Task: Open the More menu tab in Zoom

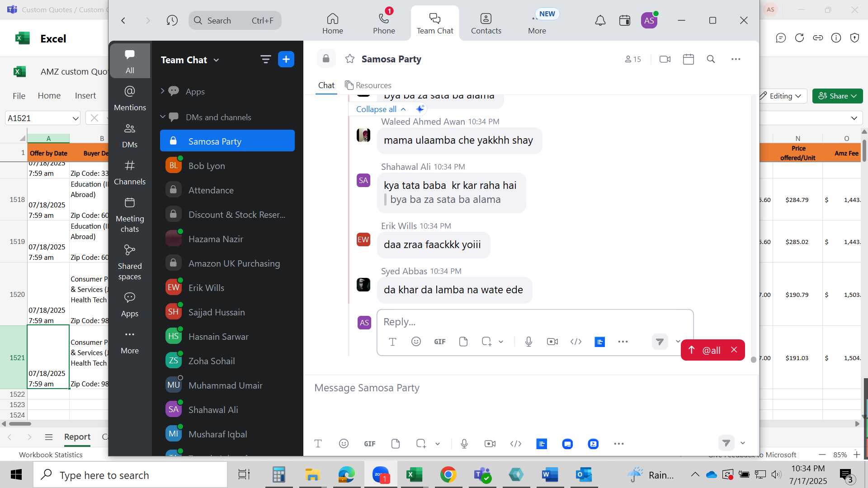Action: point(537,23)
